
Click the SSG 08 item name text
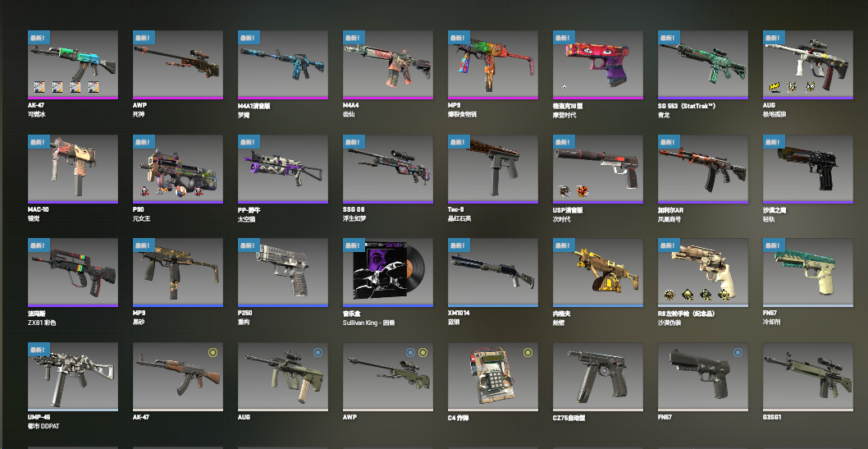[354, 210]
